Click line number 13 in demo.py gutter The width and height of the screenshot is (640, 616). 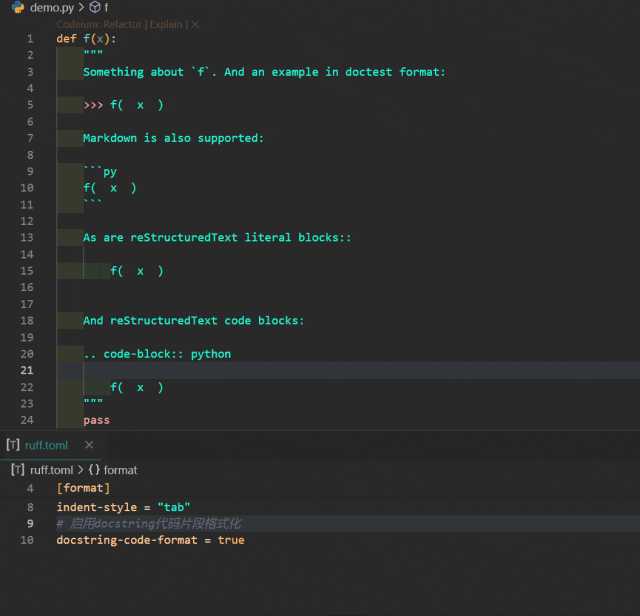tap(27, 238)
